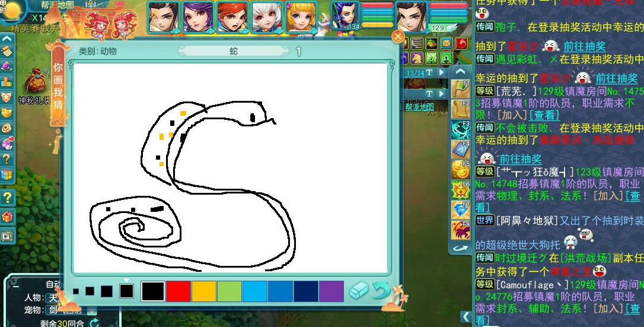
Task: Select the blonde girl character portrait
Action: coord(301,17)
